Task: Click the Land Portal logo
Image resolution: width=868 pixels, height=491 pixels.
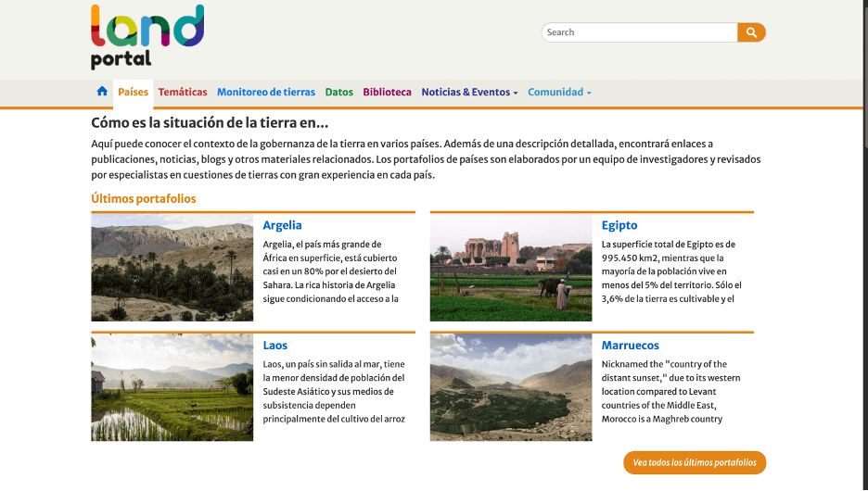Action: 147,37
